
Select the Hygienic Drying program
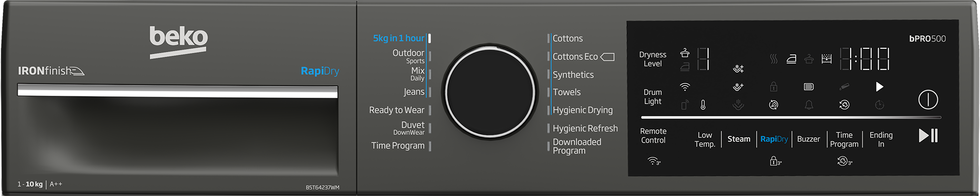(x=583, y=110)
